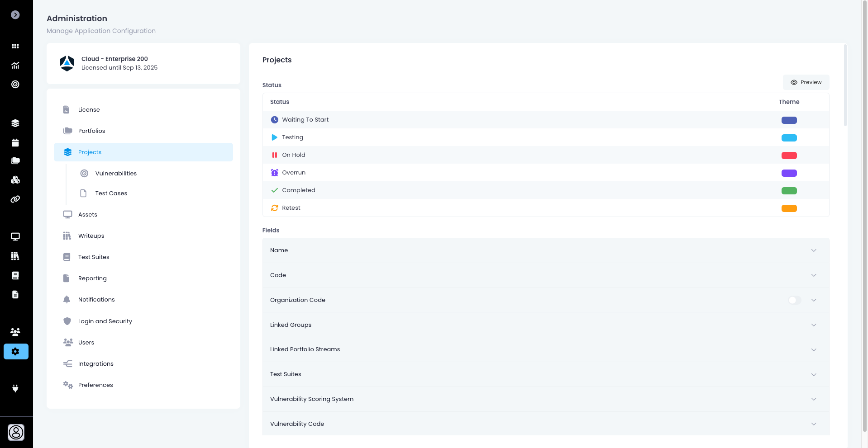Click the analytics chart icon in sidebar
The width and height of the screenshot is (868, 448).
point(15,66)
